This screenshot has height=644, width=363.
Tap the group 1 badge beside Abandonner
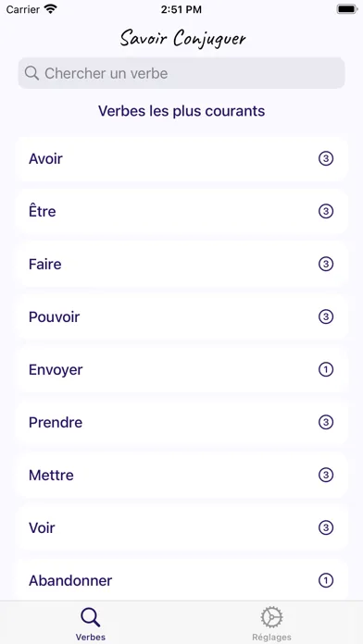326,580
